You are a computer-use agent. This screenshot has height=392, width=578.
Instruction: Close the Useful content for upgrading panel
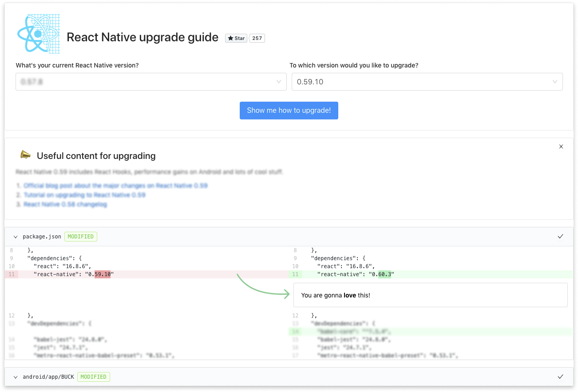click(561, 147)
